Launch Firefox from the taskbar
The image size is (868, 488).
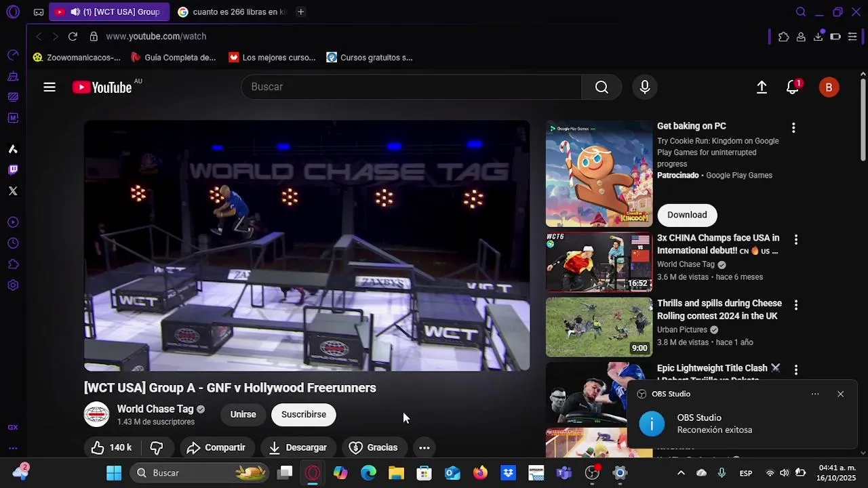pyautogui.click(x=480, y=472)
